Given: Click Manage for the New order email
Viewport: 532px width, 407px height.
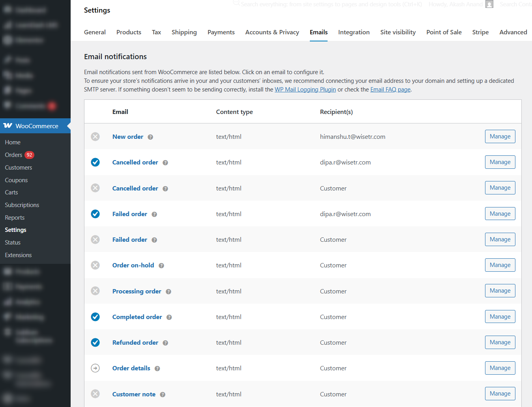Looking at the screenshot, I should point(500,136).
